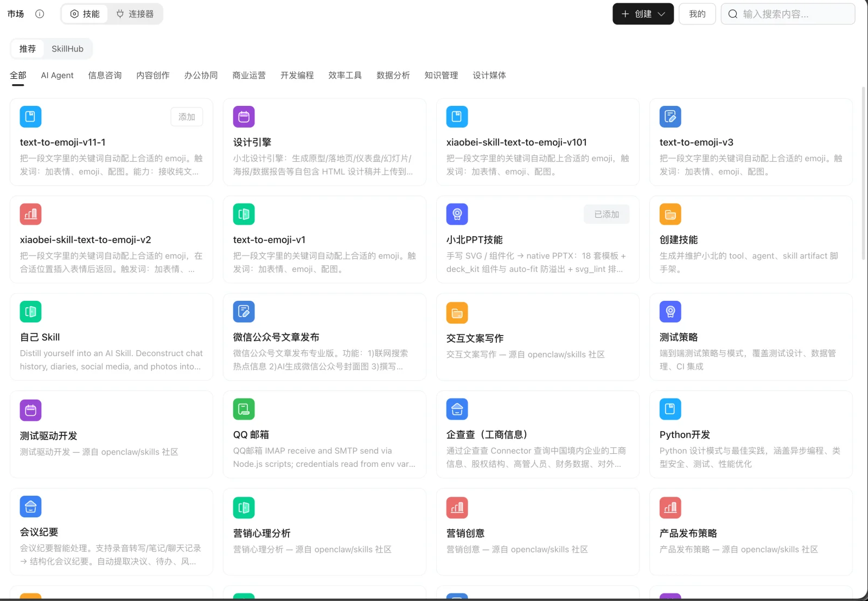Click the 交互文案写作 folder icon
Viewport: 868px width, 601px height.
[457, 313]
